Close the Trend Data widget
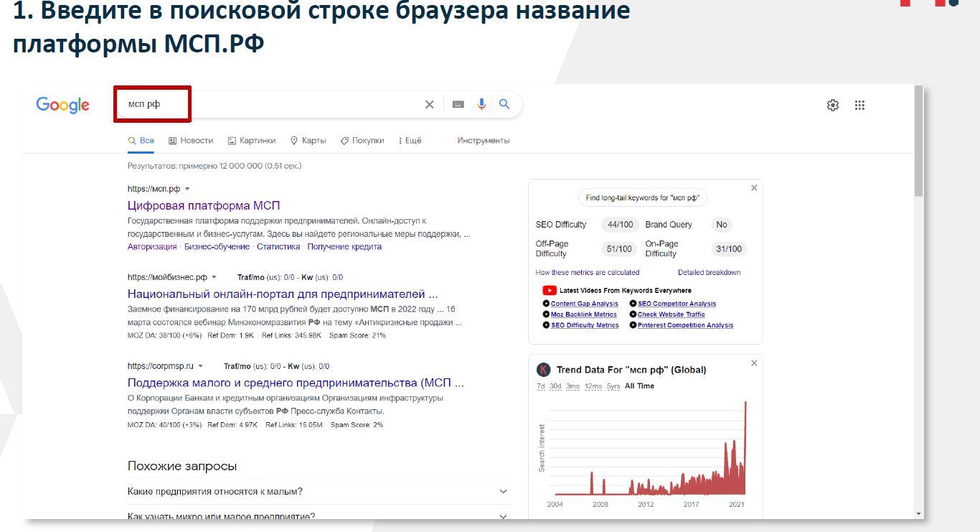The width and height of the screenshot is (980, 532). coord(753,363)
